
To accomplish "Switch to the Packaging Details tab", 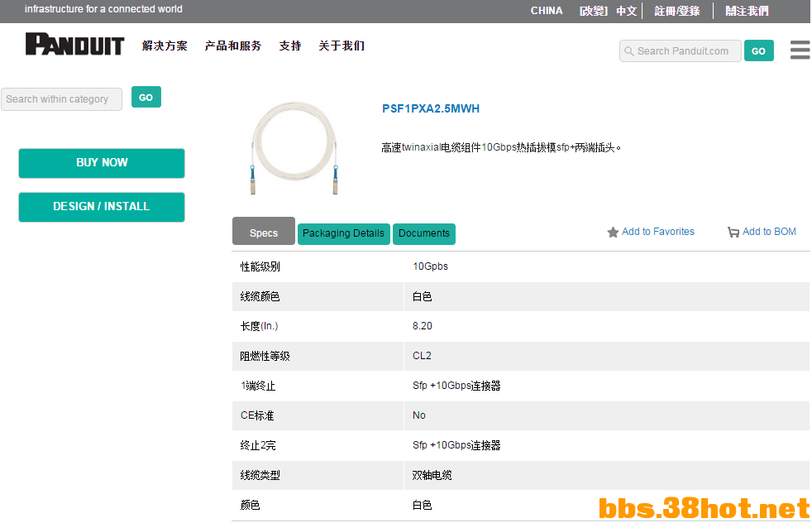I will click(343, 233).
